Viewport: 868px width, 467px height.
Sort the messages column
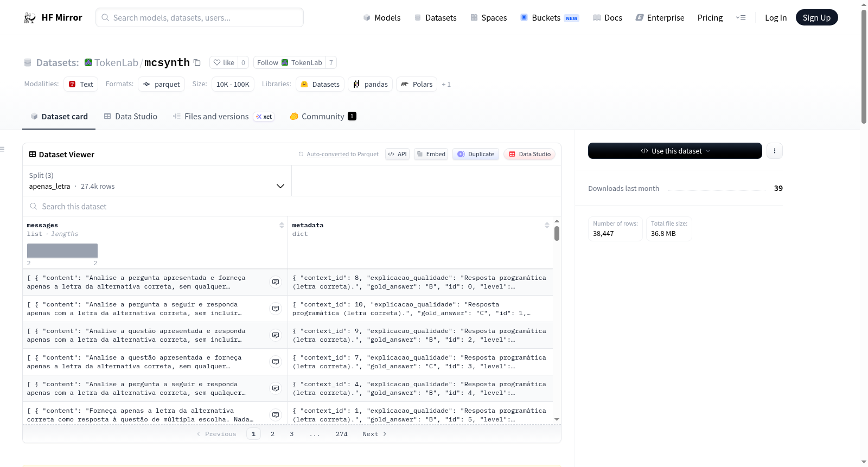(x=282, y=225)
